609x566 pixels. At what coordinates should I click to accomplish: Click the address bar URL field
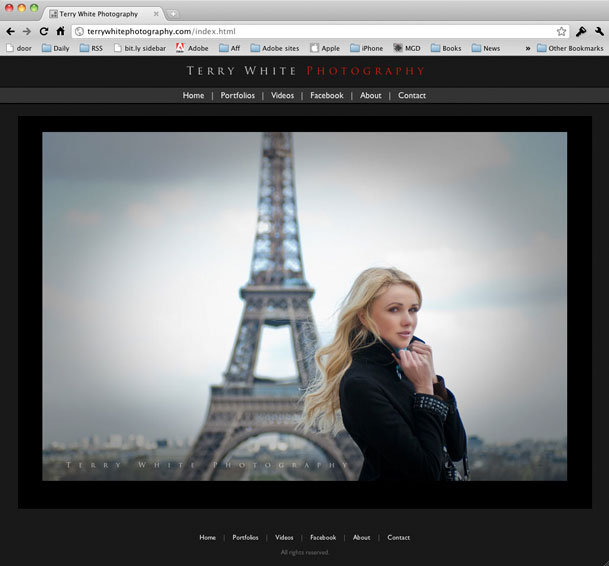click(x=300, y=32)
